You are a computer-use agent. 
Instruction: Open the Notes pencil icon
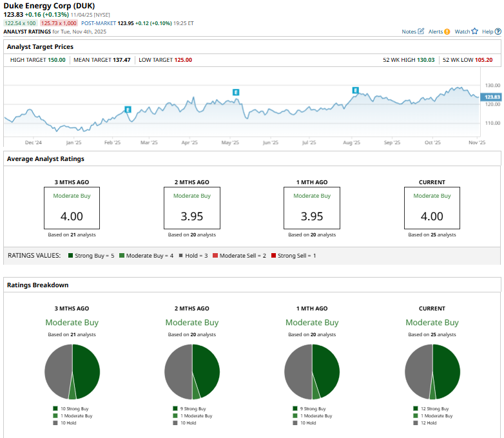point(422,32)
